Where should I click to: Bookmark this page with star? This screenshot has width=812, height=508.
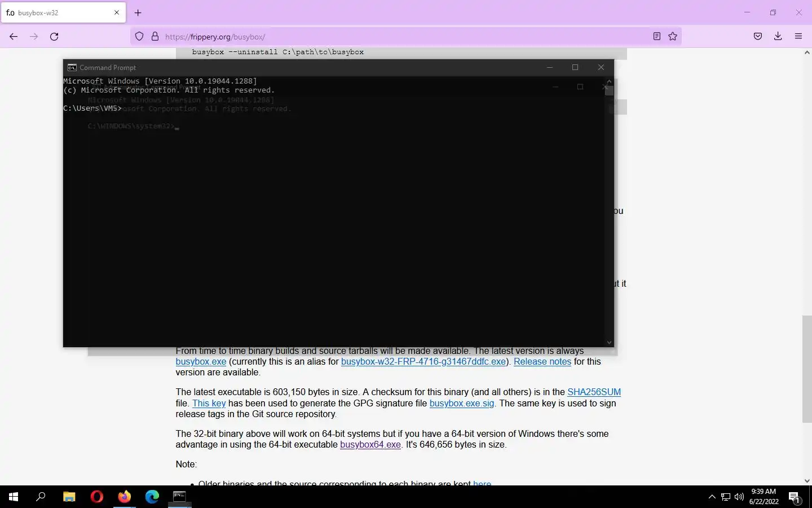click(x=673, y=37)
